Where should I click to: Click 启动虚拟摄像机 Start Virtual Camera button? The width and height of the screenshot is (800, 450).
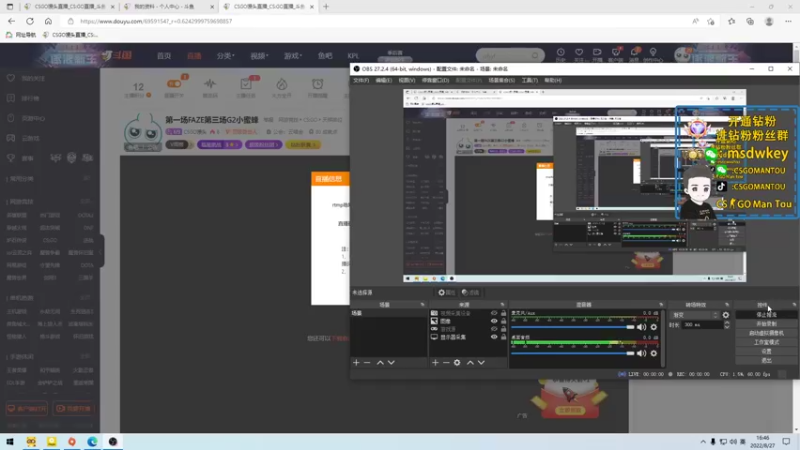[x=766, y=333]
